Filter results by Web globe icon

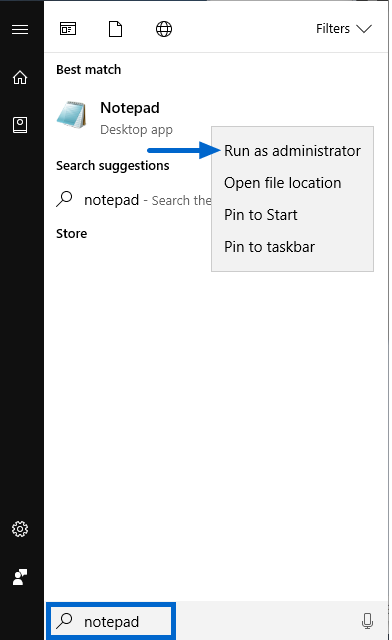(164, 29)
